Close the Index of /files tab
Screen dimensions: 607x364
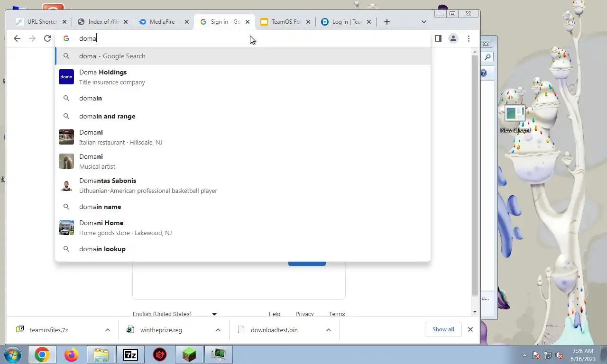coord(126,22)
